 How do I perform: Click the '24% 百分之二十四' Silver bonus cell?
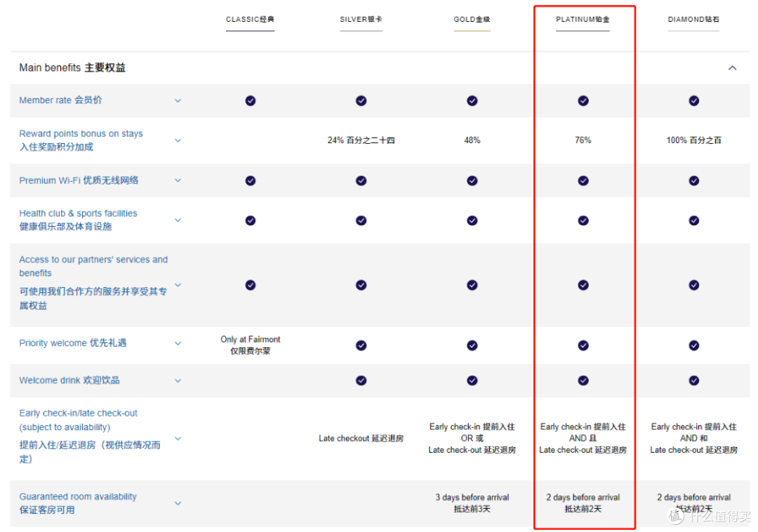tap(361, 140)
